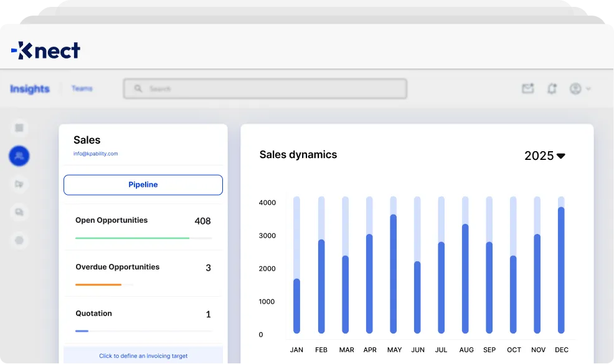The height and width of the screenshot is (364, 614).
Task: Switch to the Insights section
Action: (x=29, y=88)
